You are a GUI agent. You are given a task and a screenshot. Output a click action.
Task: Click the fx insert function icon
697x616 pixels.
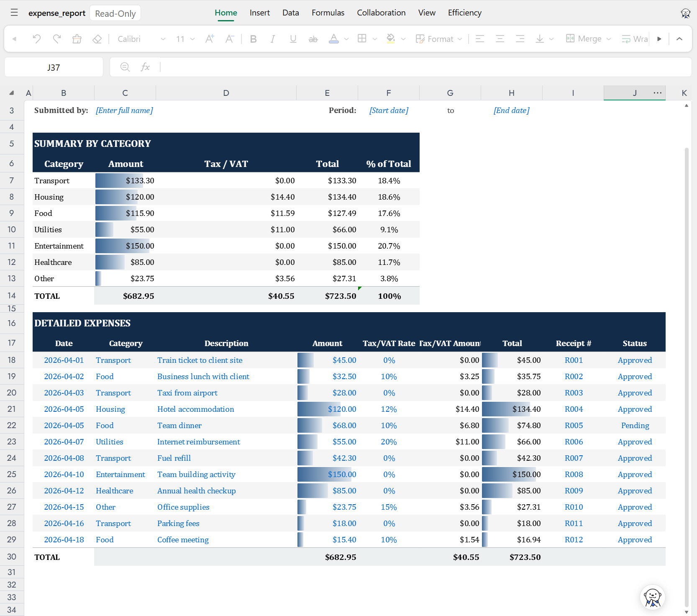[x=145, y=67]
